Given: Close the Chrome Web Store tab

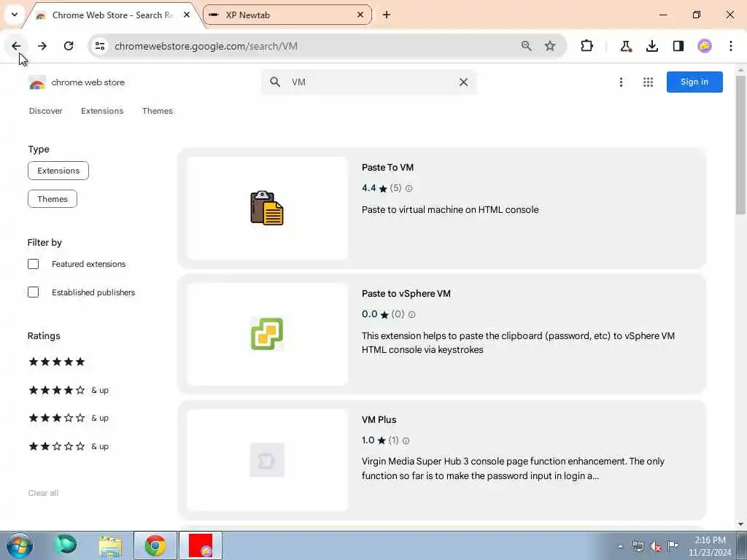Looking at the screenshot, I should 187,15.
